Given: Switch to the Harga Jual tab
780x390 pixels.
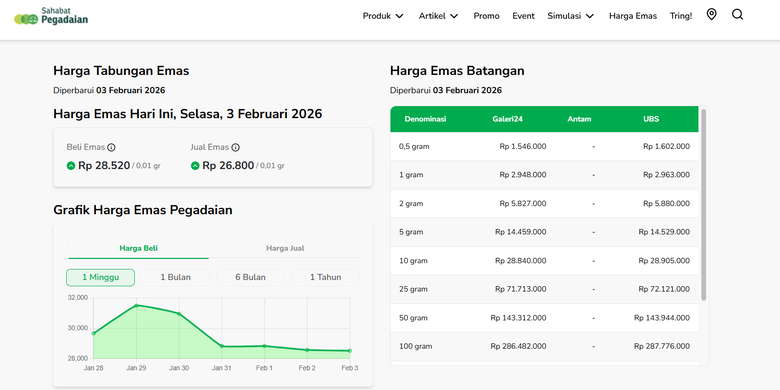Looking at the screenshot, I should 285,248.
